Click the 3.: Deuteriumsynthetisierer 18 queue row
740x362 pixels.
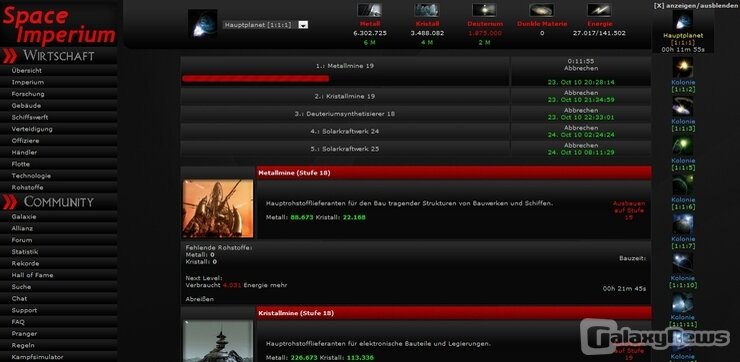[345, 114]
